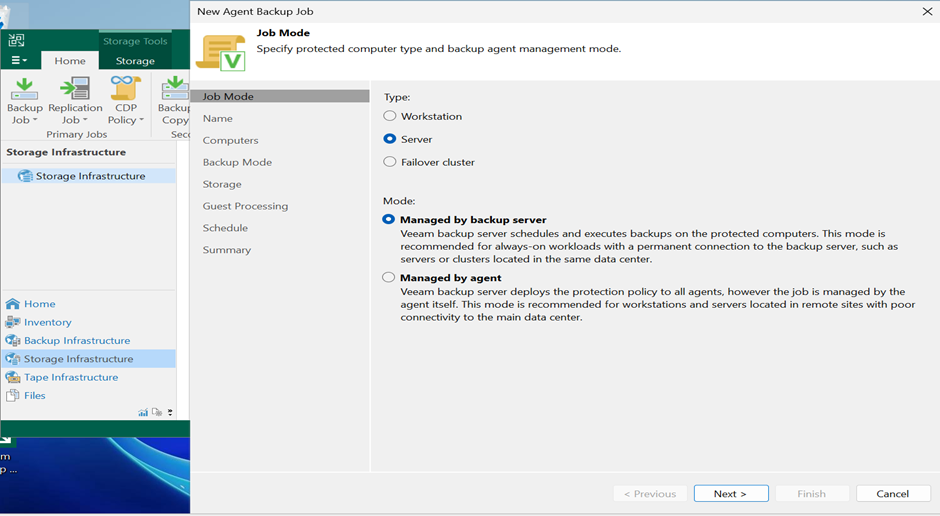Viewport: 940px width, 516px height.
Task: Switch to the Home ribbon tab
Action: click(x=70, y=61)
